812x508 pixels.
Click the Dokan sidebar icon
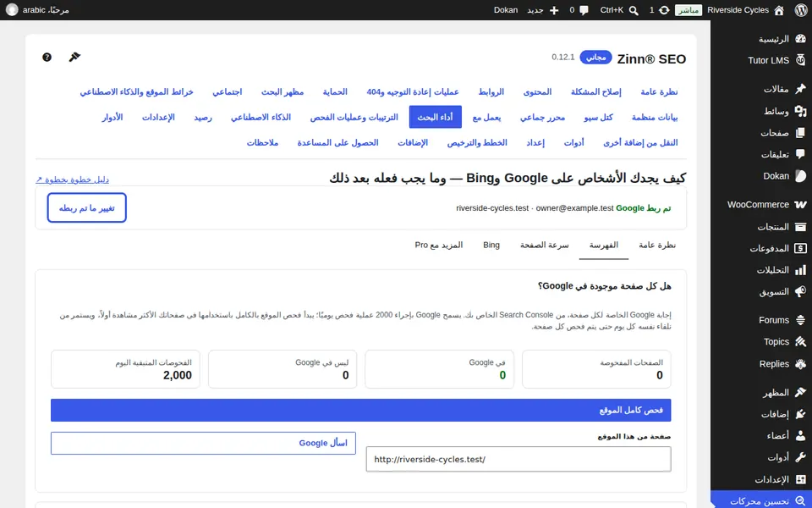click(800, 176)
